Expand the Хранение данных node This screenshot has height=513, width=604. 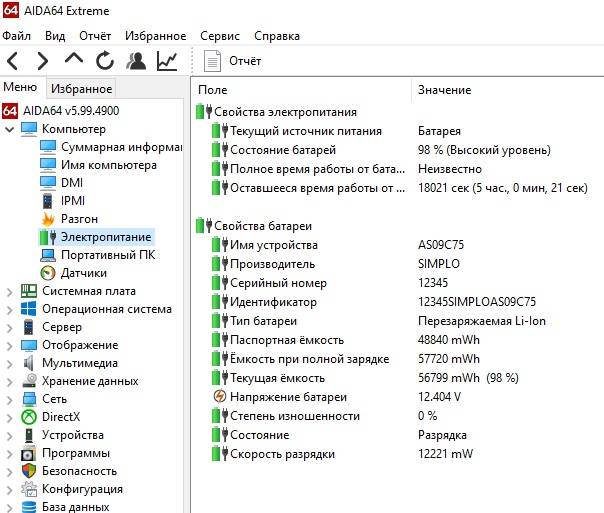10,382
